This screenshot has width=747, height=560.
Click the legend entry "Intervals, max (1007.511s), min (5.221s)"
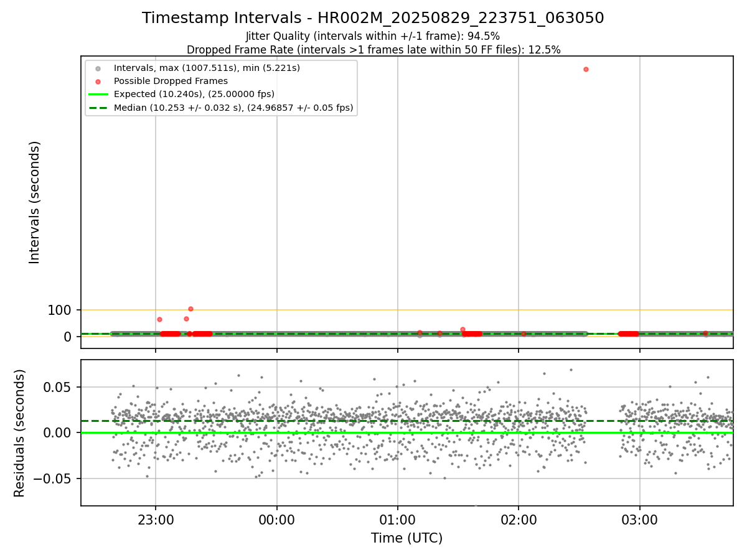pos(207,68)
